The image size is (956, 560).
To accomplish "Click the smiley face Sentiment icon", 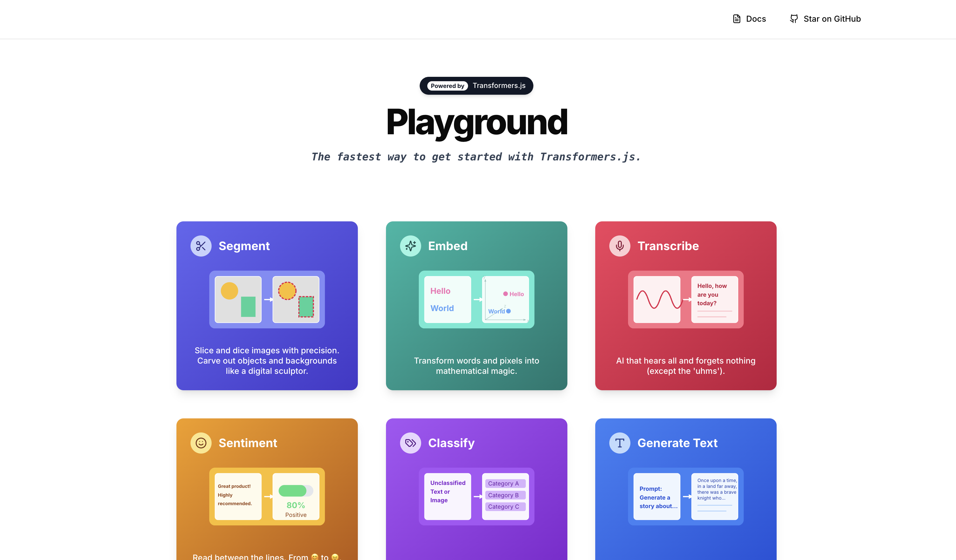I will tap(201, 443).
